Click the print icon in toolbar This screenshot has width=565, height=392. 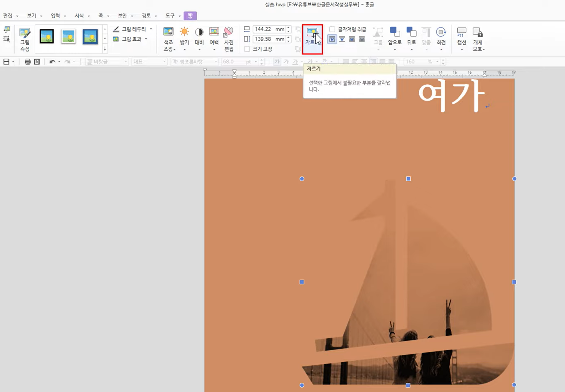click(28, 62)
